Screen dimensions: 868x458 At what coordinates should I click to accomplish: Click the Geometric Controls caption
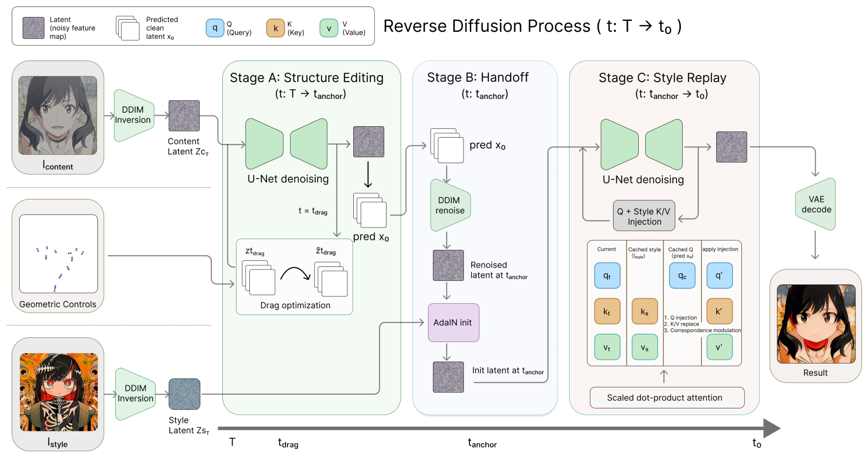pyautogui.click(x=58, y=304)
